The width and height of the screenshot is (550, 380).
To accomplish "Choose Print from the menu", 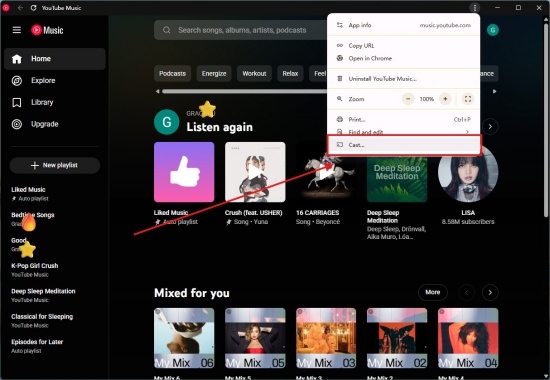I will [x=403, y=119].
